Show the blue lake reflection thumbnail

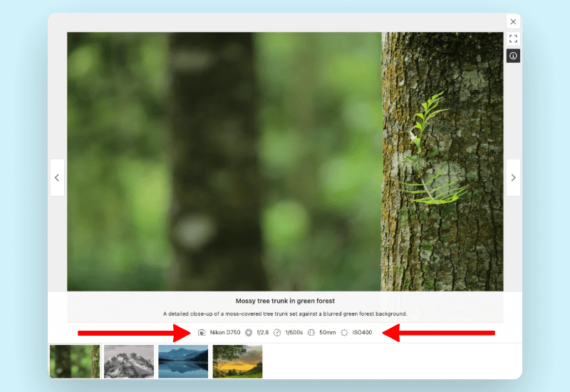183,361
